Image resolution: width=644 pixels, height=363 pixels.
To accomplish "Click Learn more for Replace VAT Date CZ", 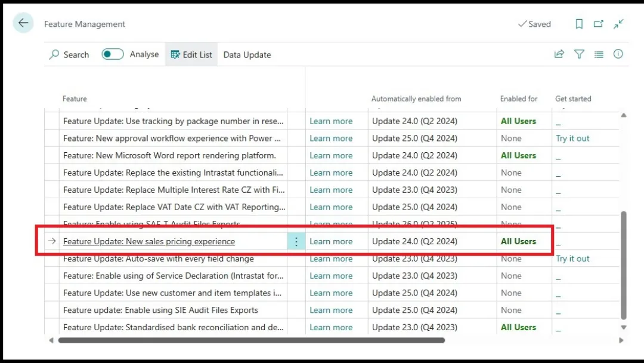I will (331, 207).
